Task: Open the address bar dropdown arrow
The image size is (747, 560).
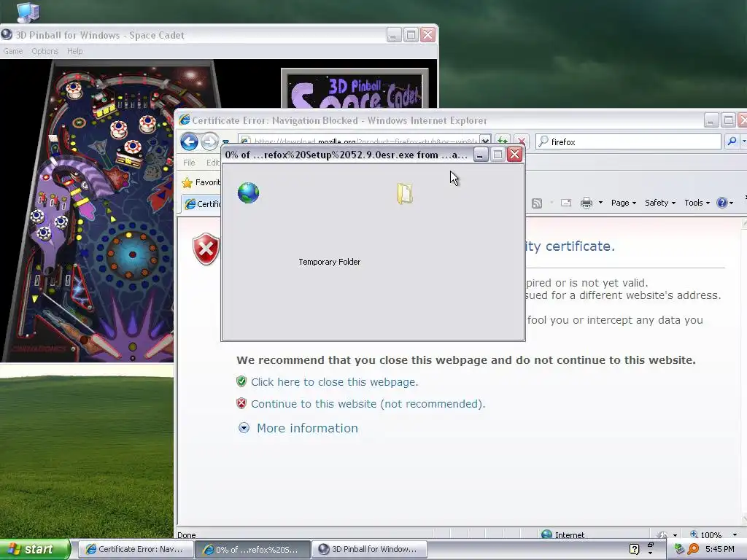Action: click(x=485, y=141)
